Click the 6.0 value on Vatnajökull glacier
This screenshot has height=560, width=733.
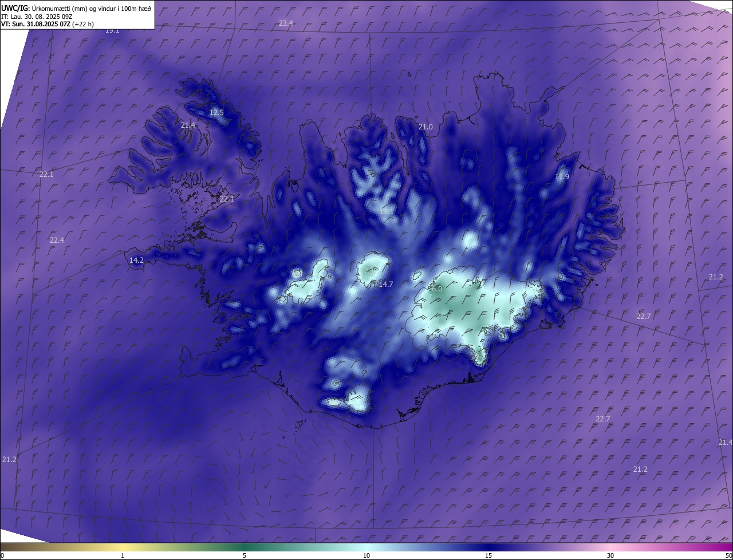tap(437, 289)
